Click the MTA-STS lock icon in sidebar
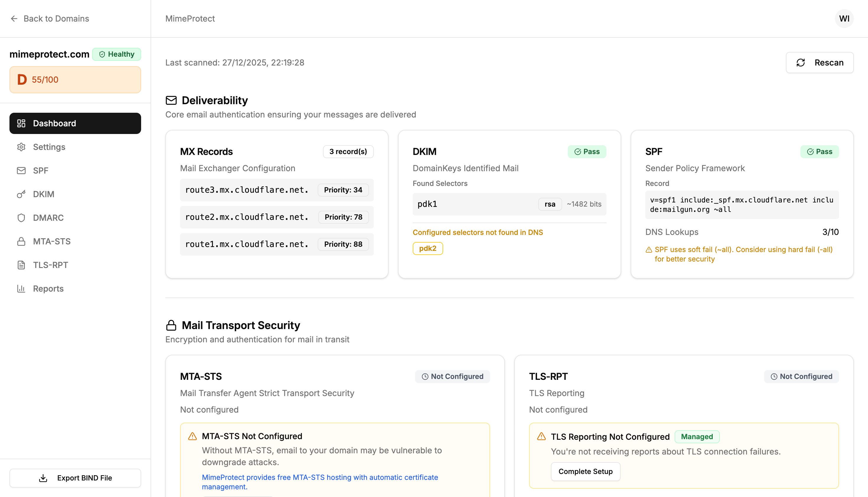868x497 pixels. click(21, 241)
